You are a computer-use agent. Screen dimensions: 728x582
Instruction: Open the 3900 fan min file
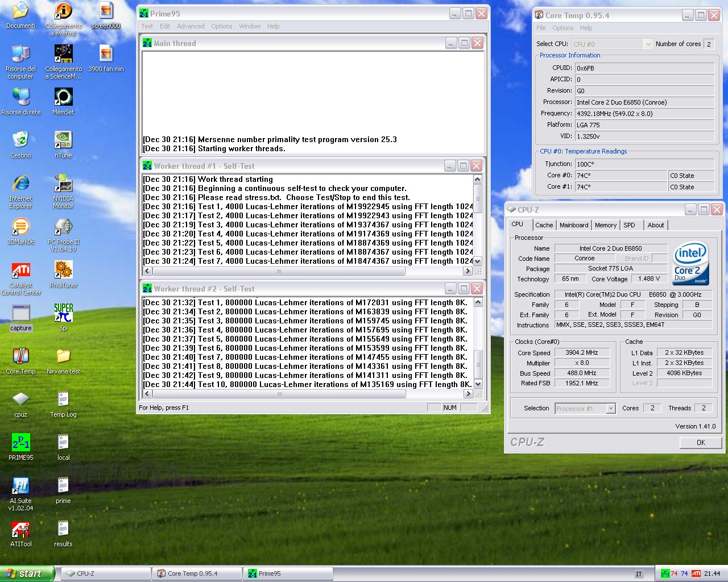click(106, 59)
